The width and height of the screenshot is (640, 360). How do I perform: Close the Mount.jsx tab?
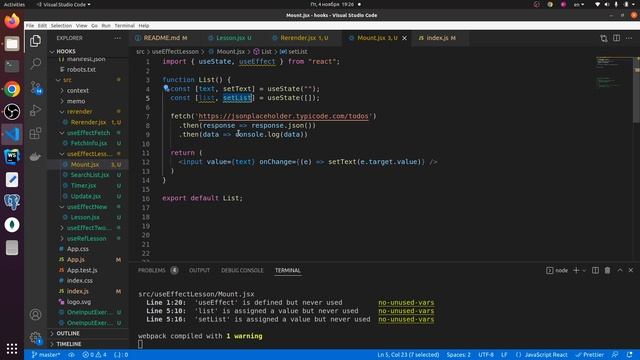tap(404, 38)
